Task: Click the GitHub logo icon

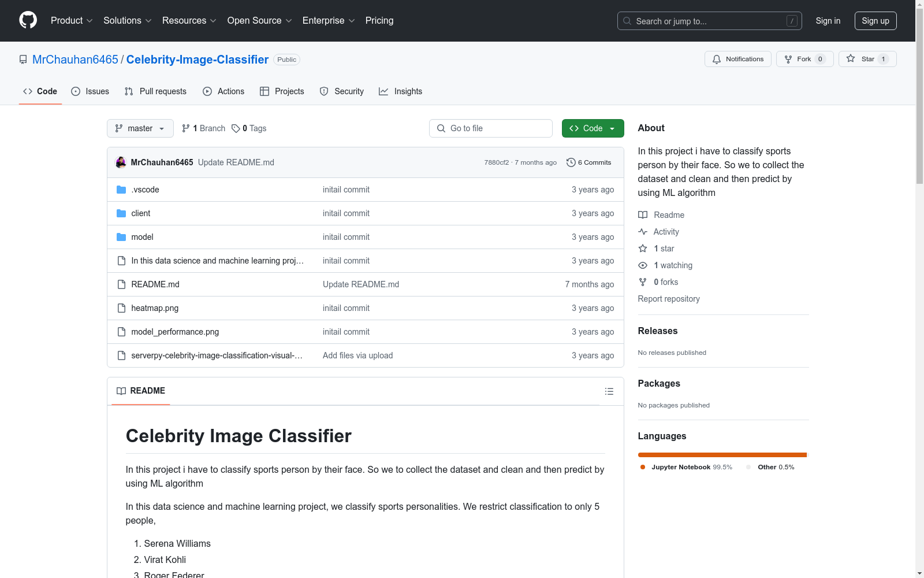Action: (28, 20)
